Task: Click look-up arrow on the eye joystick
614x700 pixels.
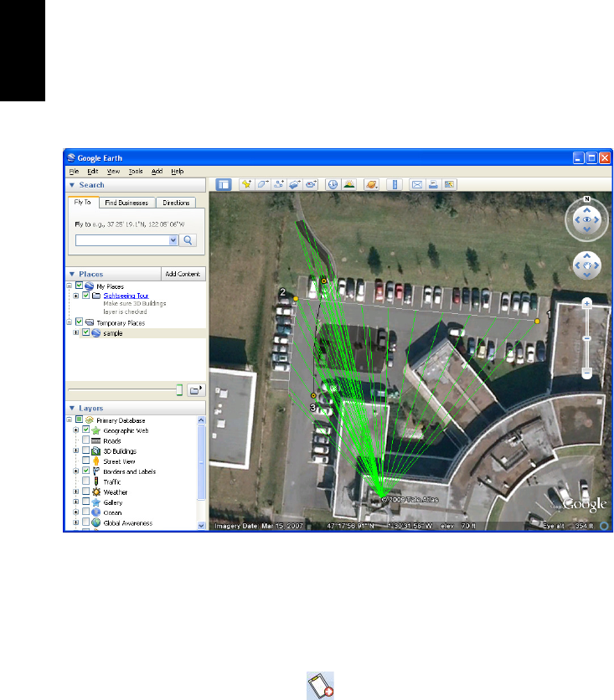Action: click(x=586, y=210)
